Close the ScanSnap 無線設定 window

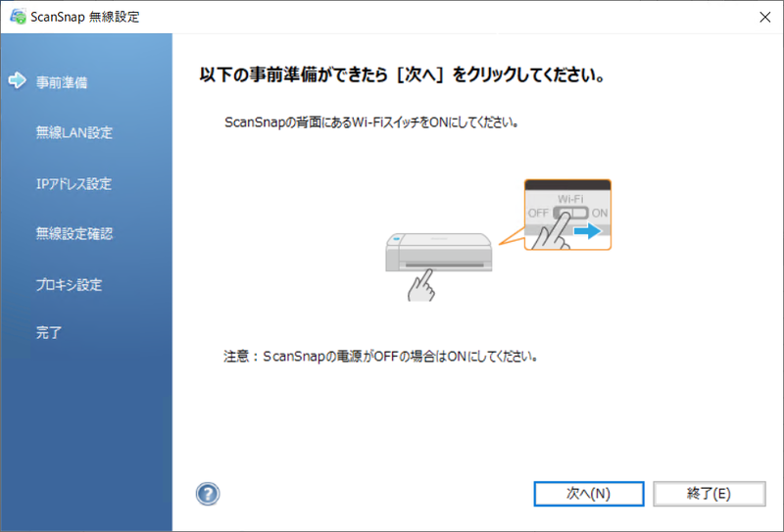pyautogui.click(x=764, y=17)
